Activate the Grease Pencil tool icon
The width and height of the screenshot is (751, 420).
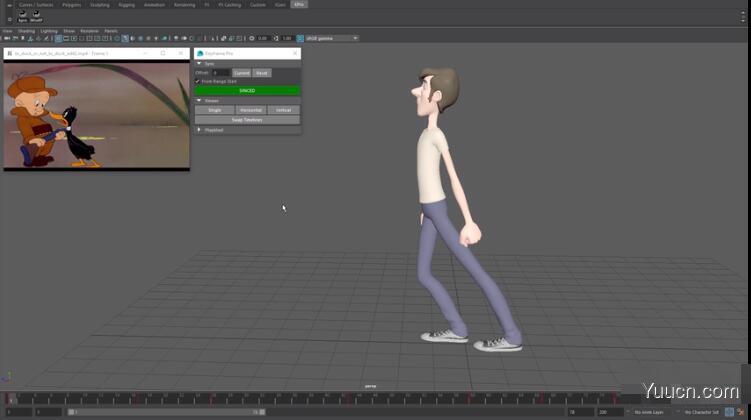click(46, 38)
